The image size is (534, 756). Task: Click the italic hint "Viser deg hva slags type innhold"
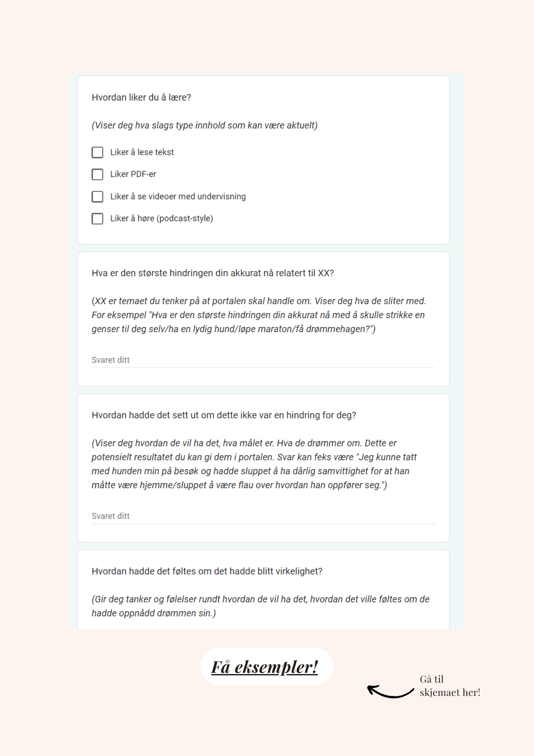[205, 125]
